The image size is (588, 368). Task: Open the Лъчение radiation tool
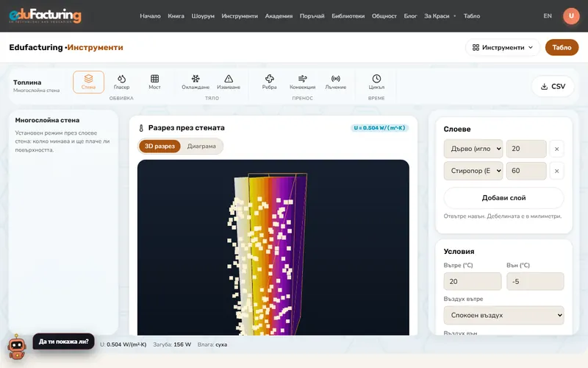tap(336, 82)
